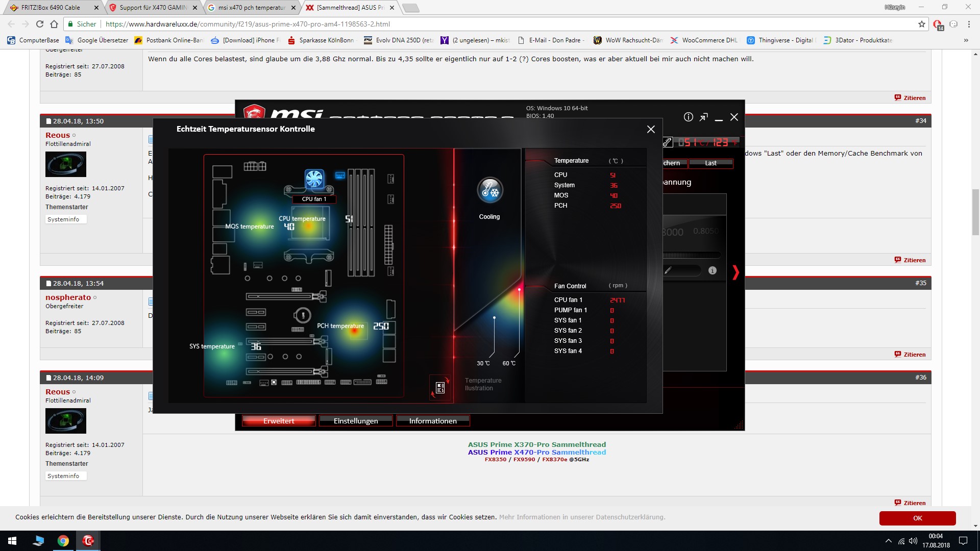This screenshot has height=551, width=980.
Task: Click the Last profile button
Action: [710, 163]
